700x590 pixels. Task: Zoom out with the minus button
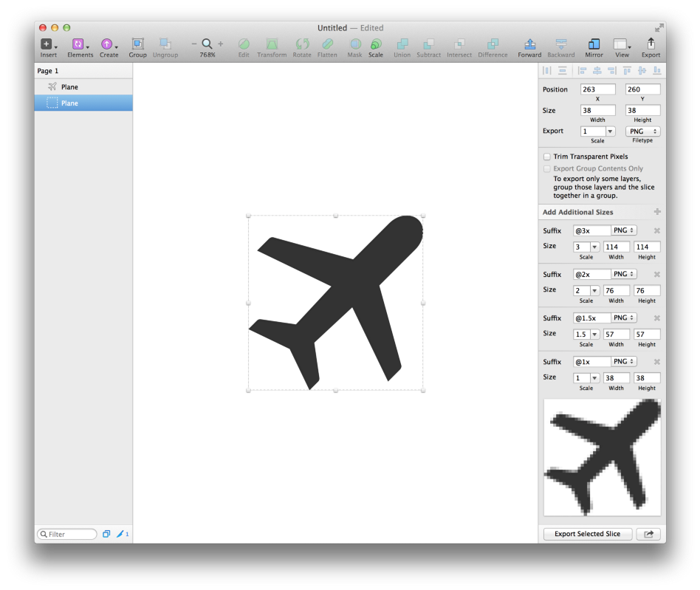click(193, 44)
